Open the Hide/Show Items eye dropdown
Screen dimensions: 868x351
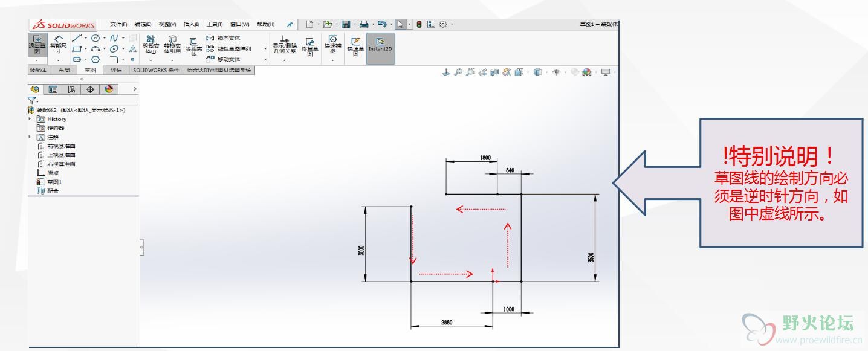(555, 72)
